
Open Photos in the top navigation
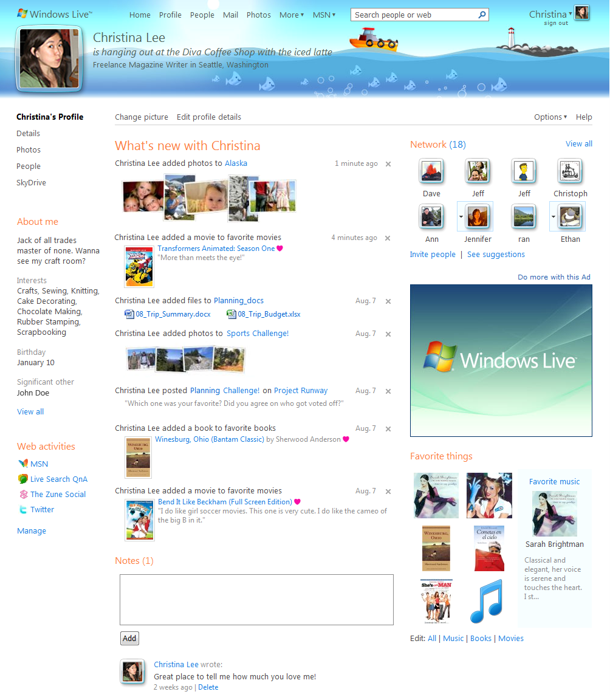pyautogui.click(x=258, y=15)
